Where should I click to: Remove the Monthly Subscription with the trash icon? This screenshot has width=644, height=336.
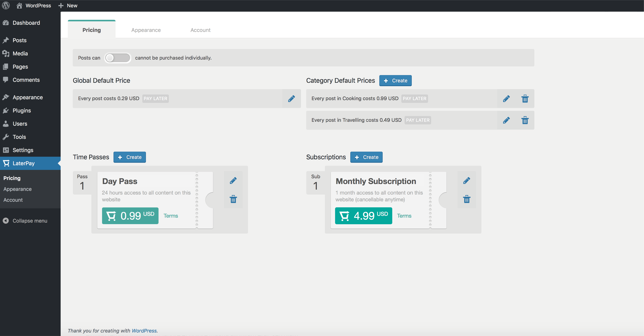coord(466,199)
